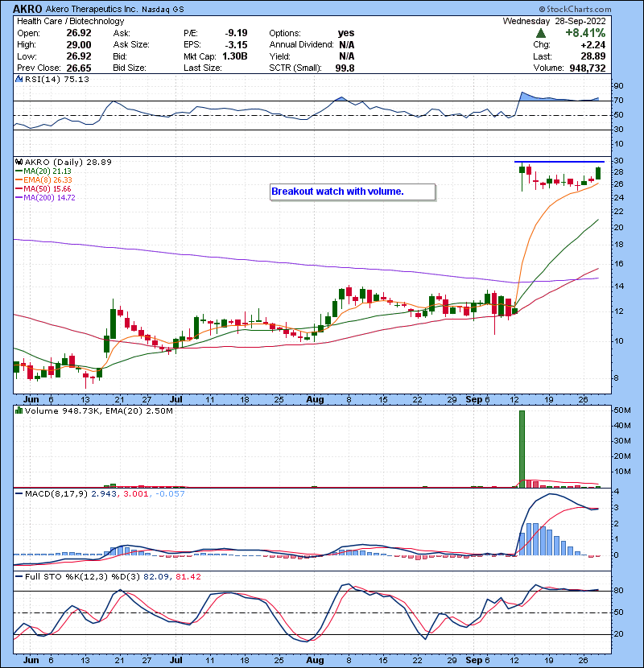Select the MA(50) 15.66 legend entry
Screen dimensions: 644x668
click(x=43, y=188)
